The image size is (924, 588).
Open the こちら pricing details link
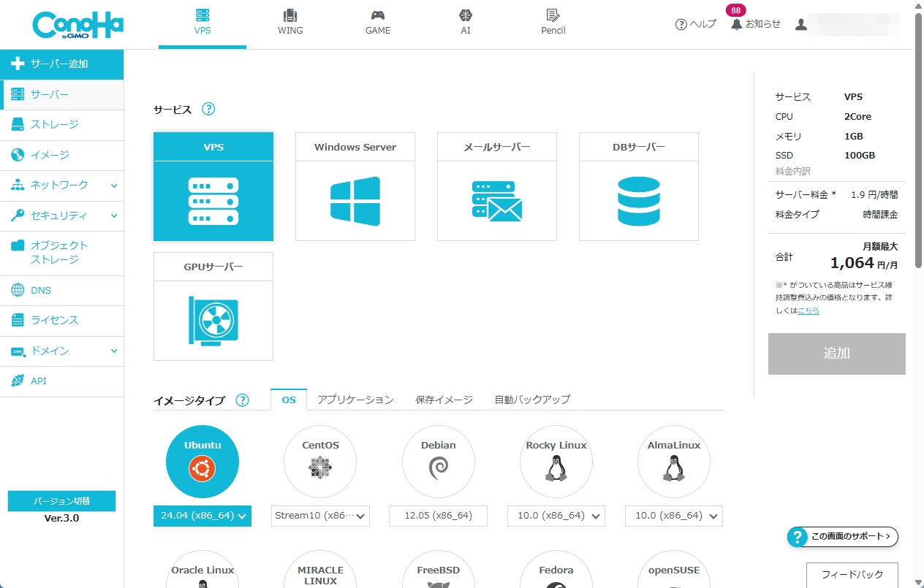(x=807, y=310)
